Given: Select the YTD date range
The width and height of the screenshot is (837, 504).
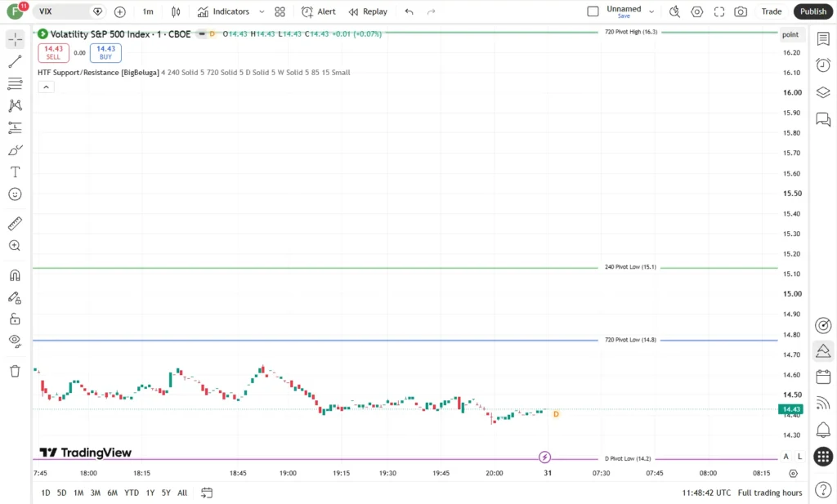Looking at the screenshot, I should click(132, 493).
